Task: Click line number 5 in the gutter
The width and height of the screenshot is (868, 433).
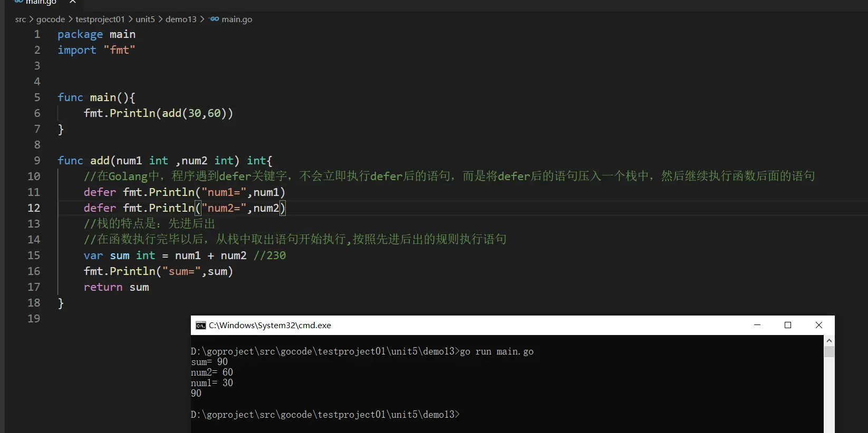Action: pyautogui.click(x=37, y=97)
